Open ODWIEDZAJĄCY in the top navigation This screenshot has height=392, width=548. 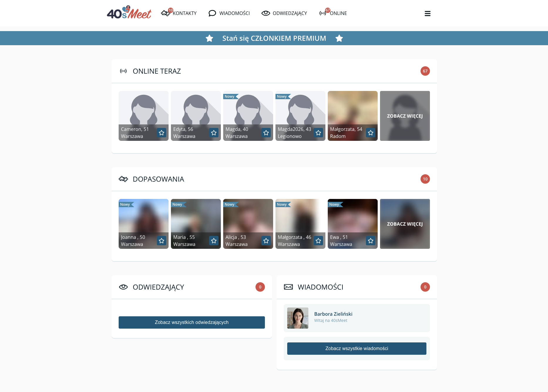pyautogui.click(x=284, y=13)
